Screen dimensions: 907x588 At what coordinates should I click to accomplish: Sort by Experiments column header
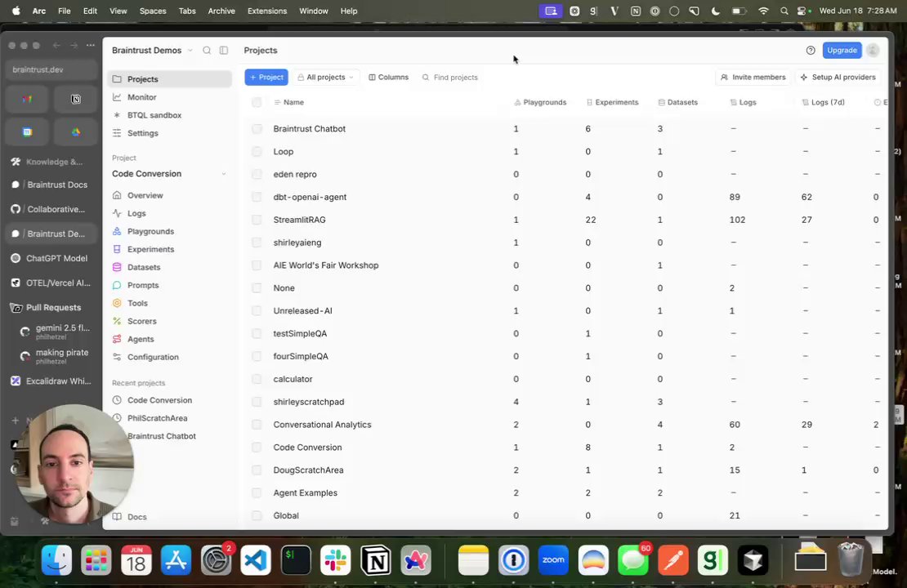(612, 102)
